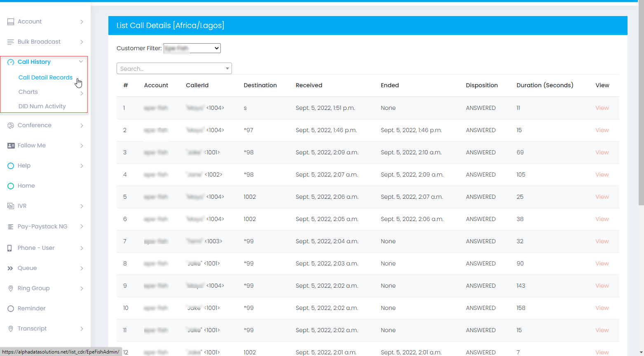Screen dimensions: 644x356
Task: View details of call record 1
Action: (602, 108)
